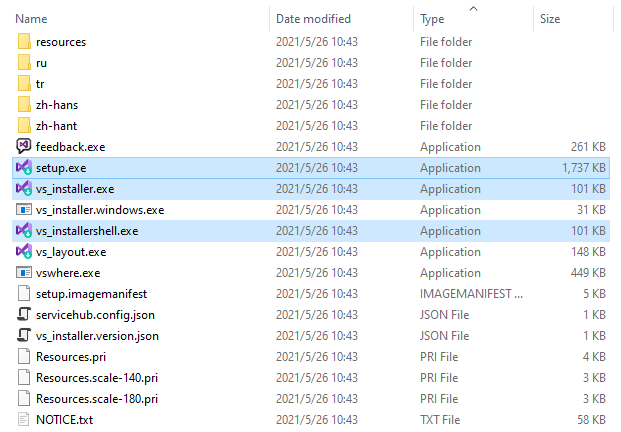Click the Resources.scale-180.pri file icon

point(24,398)
